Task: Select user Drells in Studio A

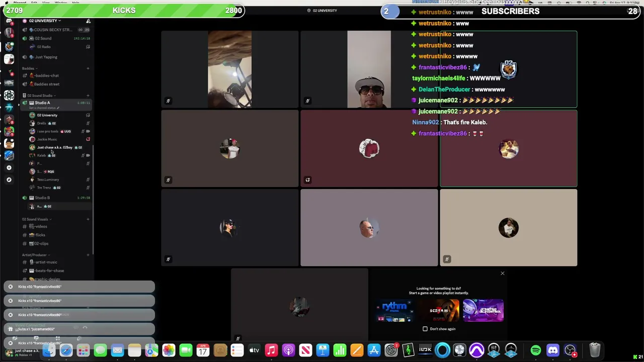Action: [x=59, y=123]
